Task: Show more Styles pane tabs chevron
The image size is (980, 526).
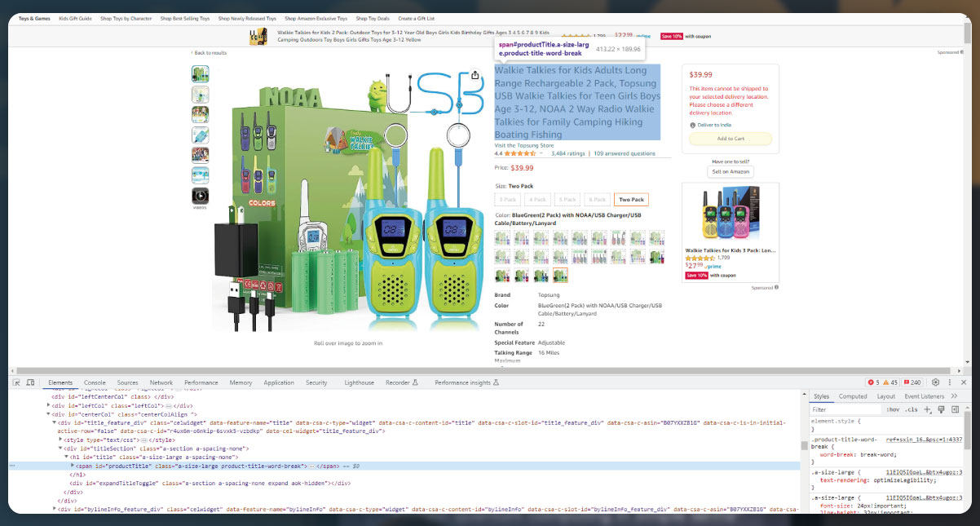Action: pos(954,396)
